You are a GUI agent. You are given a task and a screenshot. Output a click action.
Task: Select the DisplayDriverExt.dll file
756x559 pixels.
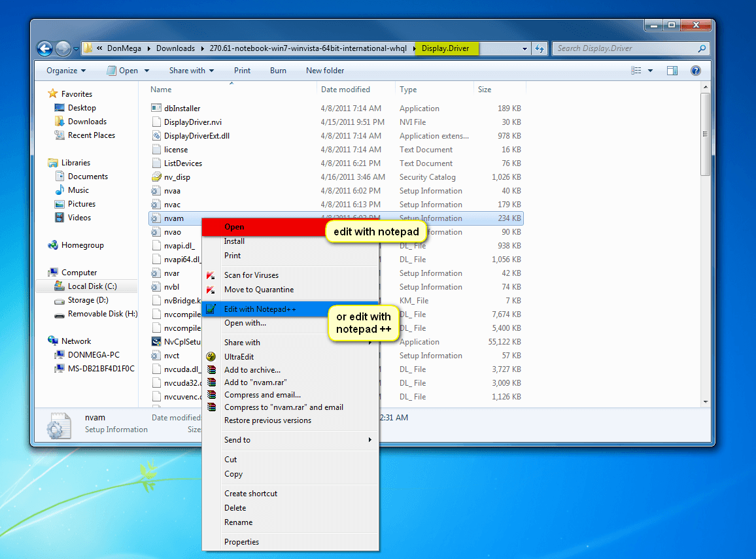(x=196, y=136)
